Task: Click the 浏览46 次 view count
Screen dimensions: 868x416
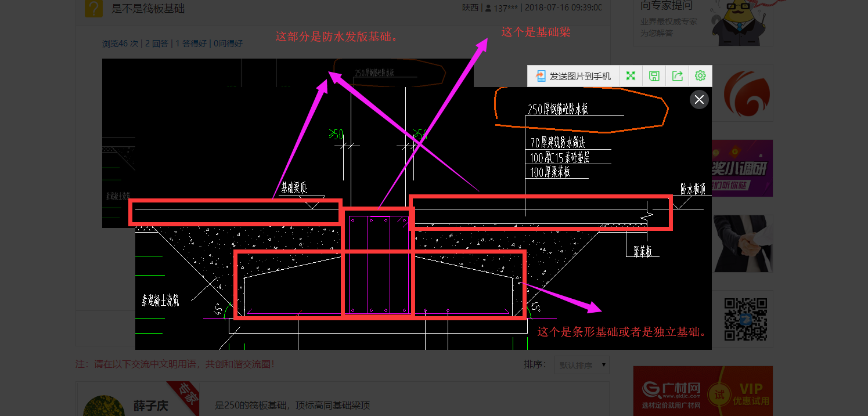Action: 120,44
